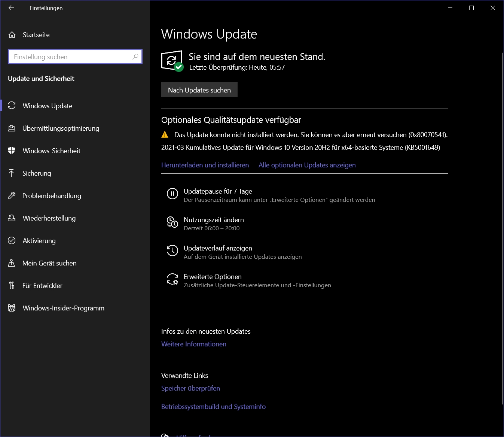Click the Aktivierung checkmark circle icon
504x437 pixels.
tap(12, 240)
